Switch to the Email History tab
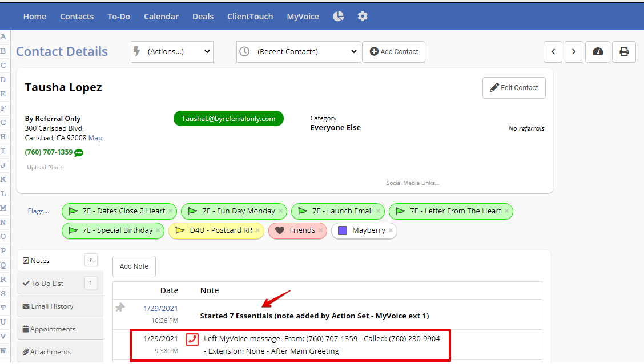This screenshot has width=644, height=364. tap(52, 306)
